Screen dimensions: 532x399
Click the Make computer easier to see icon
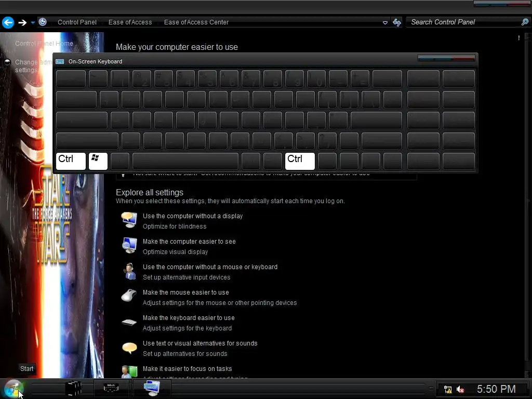(x=129, y=246)
